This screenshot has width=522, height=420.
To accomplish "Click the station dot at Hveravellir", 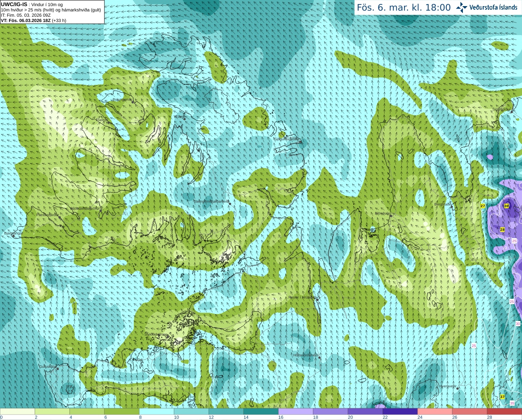I will tap(458, 389).
